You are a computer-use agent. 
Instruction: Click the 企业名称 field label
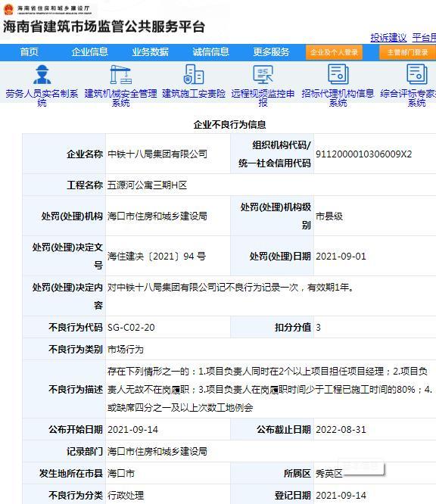(x=85, y=154)
